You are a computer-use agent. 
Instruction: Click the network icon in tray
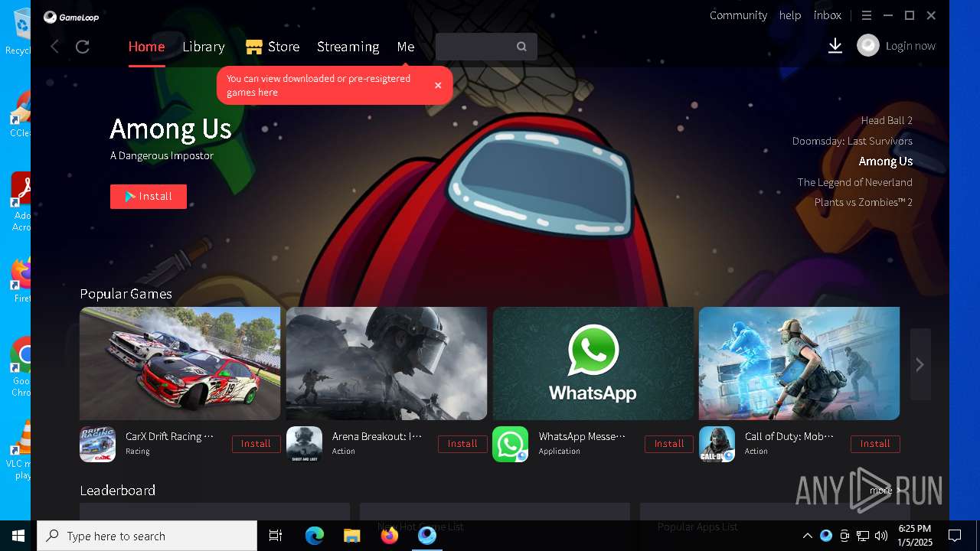point(863,536)
